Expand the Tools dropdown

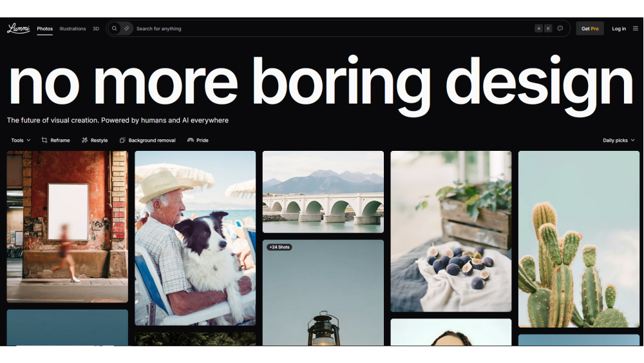pos(21,140)
